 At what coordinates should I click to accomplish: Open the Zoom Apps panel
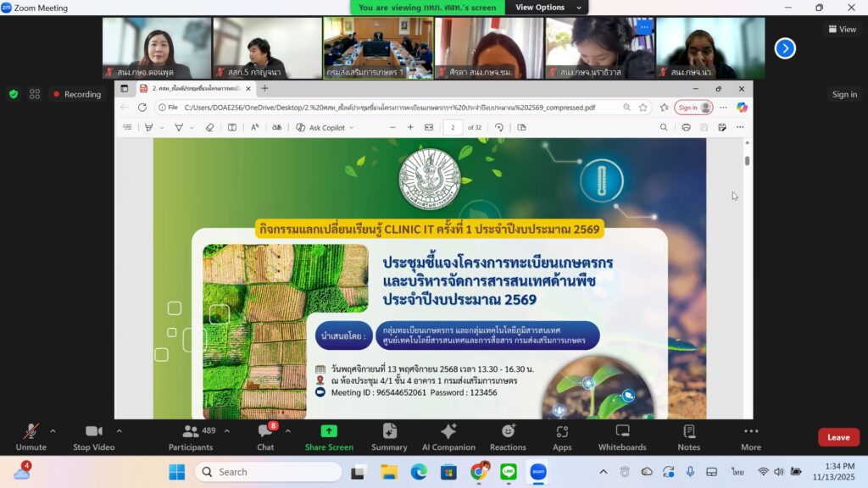coord(562,435)
